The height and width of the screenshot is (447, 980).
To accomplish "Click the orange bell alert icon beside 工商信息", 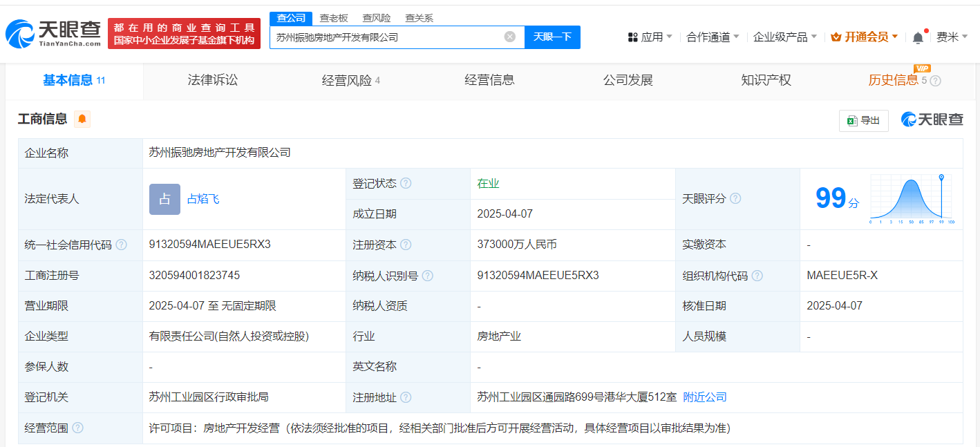I will coord(82,120).
